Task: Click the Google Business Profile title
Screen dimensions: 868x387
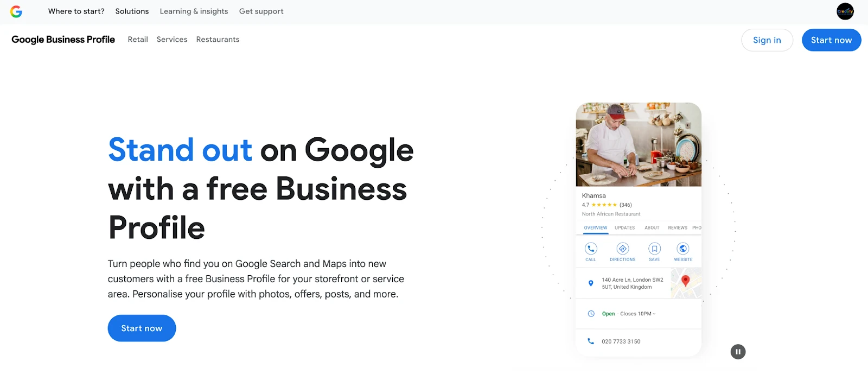Action: point(63,40)
